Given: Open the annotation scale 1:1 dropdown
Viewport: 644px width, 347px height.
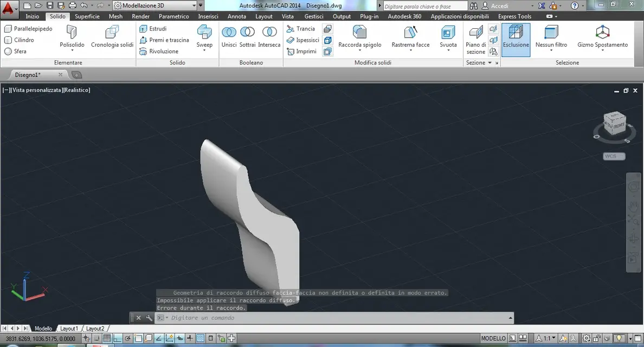Looking at the screenshot, I should (546, 338).
